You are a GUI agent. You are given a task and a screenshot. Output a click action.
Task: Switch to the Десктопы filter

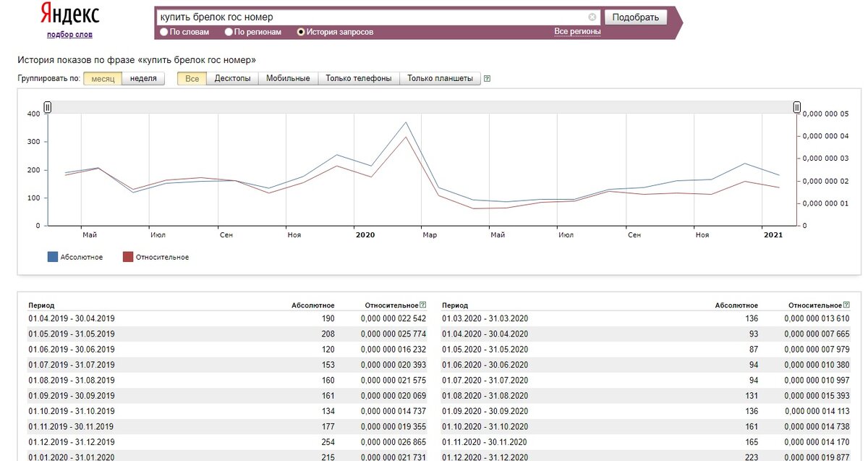232,78
